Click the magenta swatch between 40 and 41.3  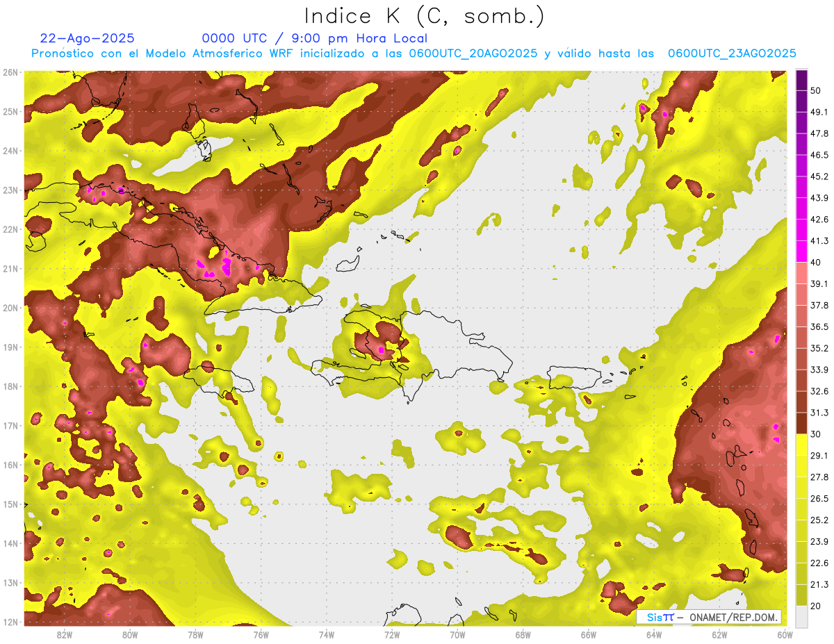(801, 251)
